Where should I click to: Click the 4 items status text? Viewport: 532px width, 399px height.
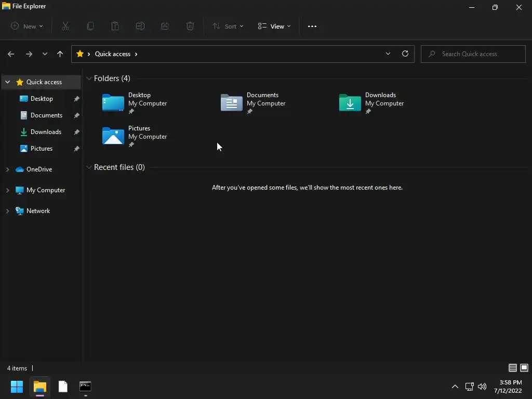coord(17,368)
